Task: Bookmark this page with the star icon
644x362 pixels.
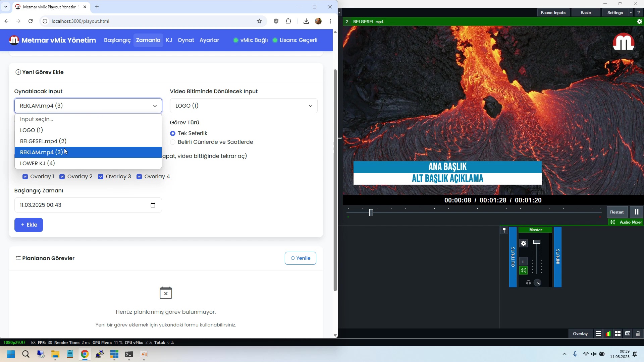Action: pyautogui.click(x=259, y=21)
